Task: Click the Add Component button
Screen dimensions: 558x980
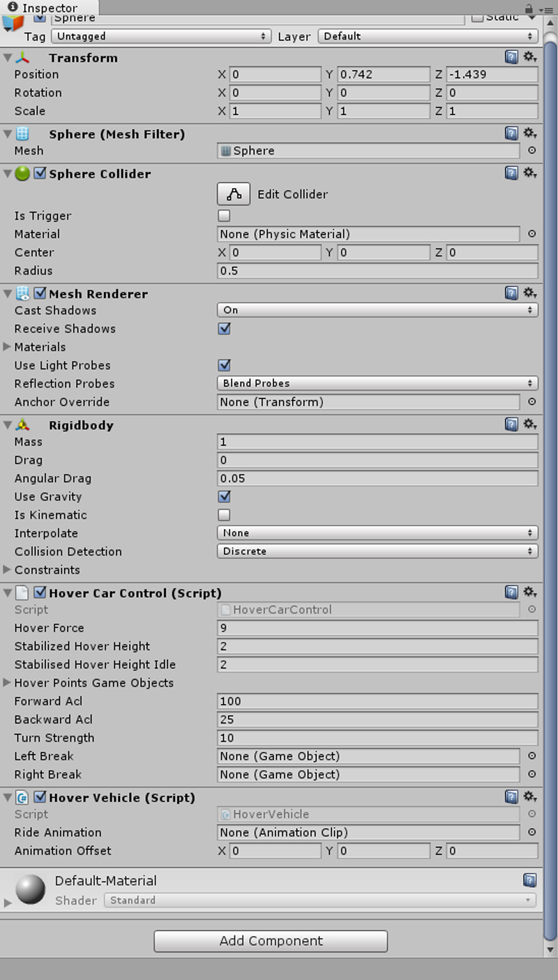Action: 271,941
